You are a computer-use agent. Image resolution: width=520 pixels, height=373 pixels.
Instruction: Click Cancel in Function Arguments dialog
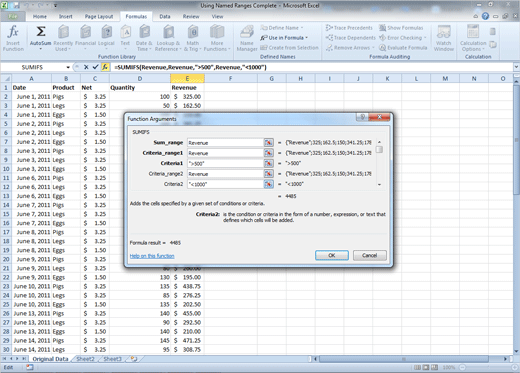pos(370,255)
